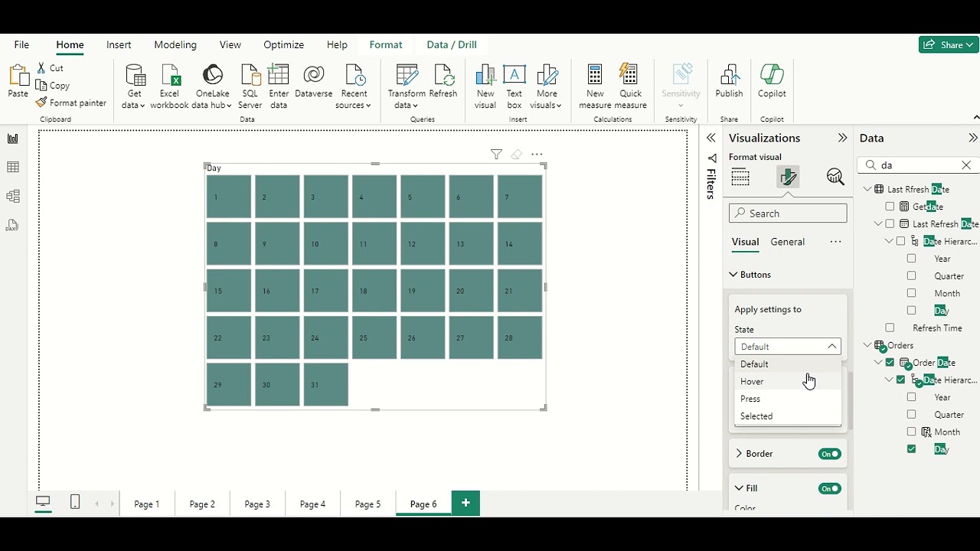Add a new page
The width and height of the screenshot is (980, 551).
(x=465, y=503)
